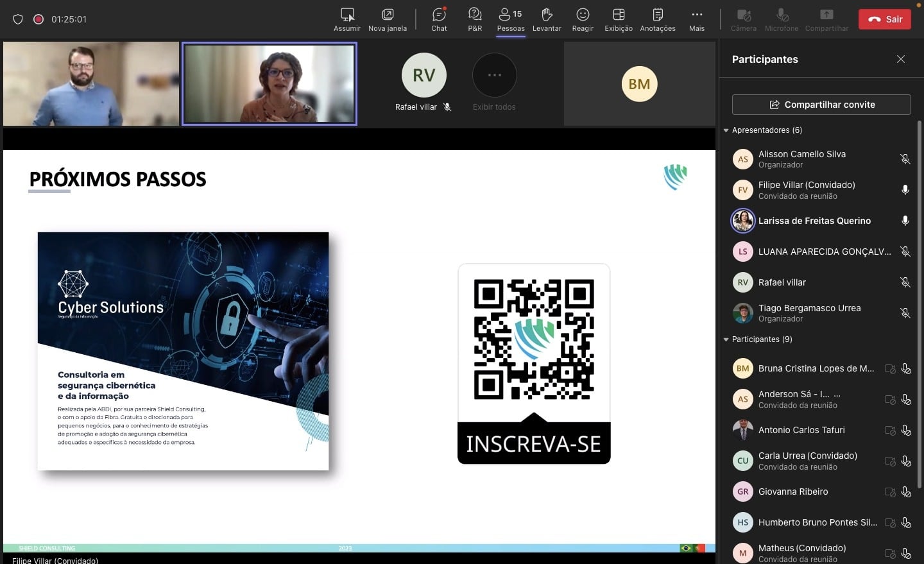Click Anderson Sá camera icon

point(890,399)
